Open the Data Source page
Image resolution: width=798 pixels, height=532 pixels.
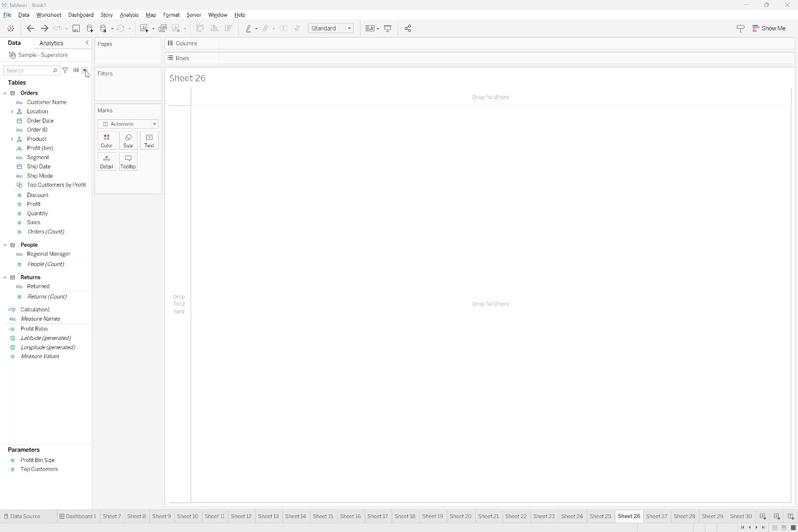pyautogui.click(x=26, y=516)
